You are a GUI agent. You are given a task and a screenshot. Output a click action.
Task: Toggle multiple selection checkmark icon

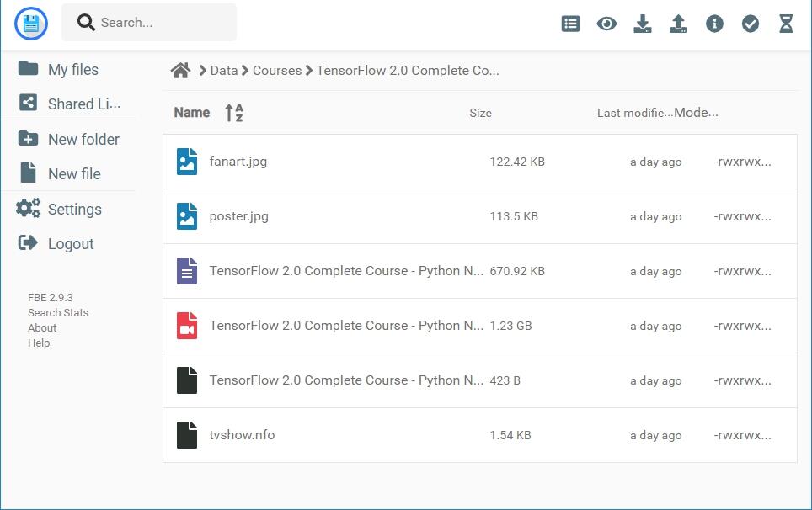(751, 24)
